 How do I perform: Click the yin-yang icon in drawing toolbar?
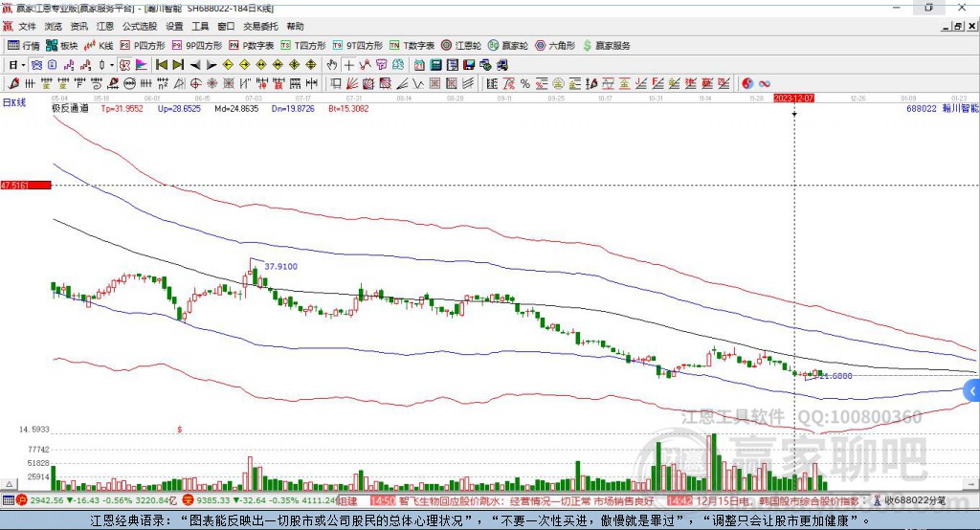(x=747, y=83)
